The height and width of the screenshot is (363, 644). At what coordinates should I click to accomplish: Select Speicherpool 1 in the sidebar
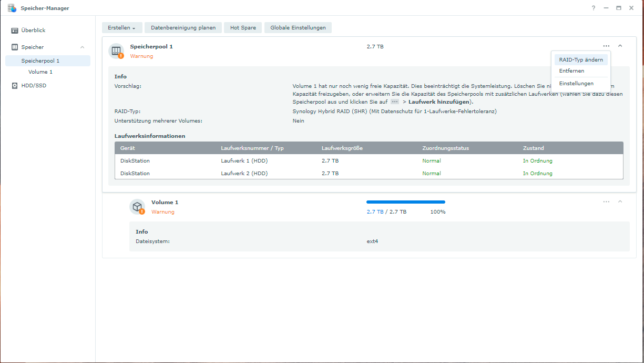click(x=48, y=61)
